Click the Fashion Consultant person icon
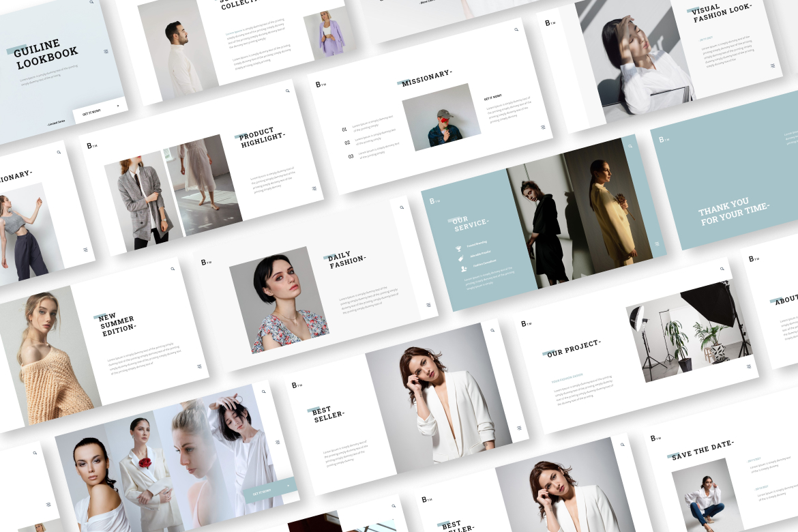 464,269
